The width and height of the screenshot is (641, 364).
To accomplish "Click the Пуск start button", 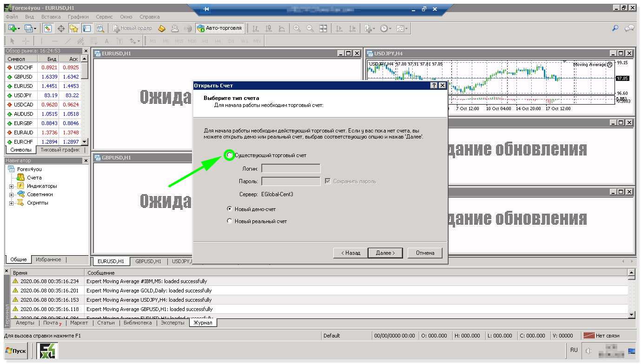I will 16,351.
